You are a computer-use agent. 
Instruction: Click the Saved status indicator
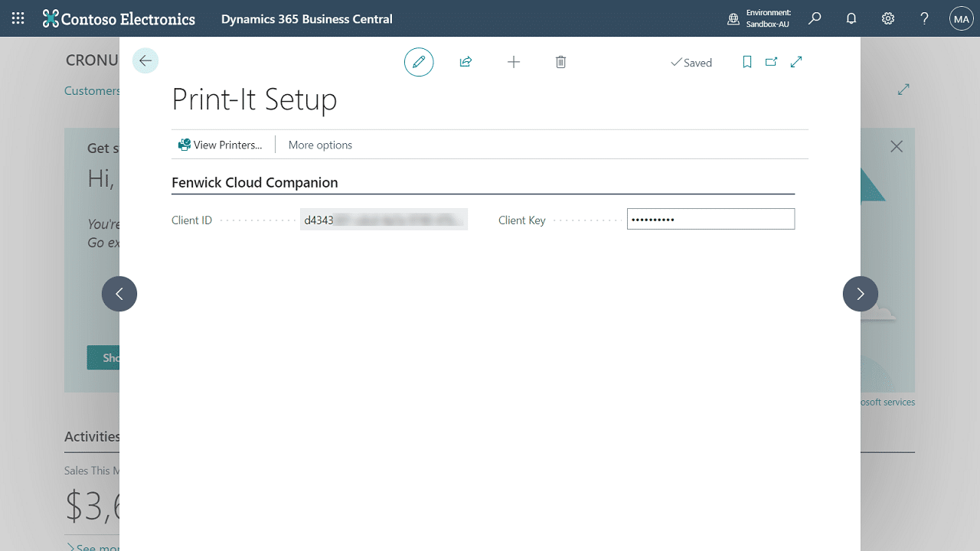(x=691, y=63)
